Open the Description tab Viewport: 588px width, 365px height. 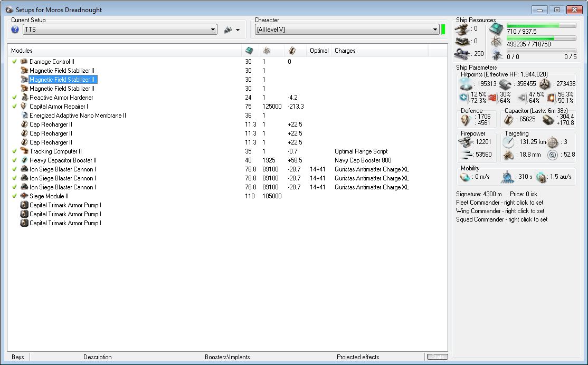click(x=98, y=357)
